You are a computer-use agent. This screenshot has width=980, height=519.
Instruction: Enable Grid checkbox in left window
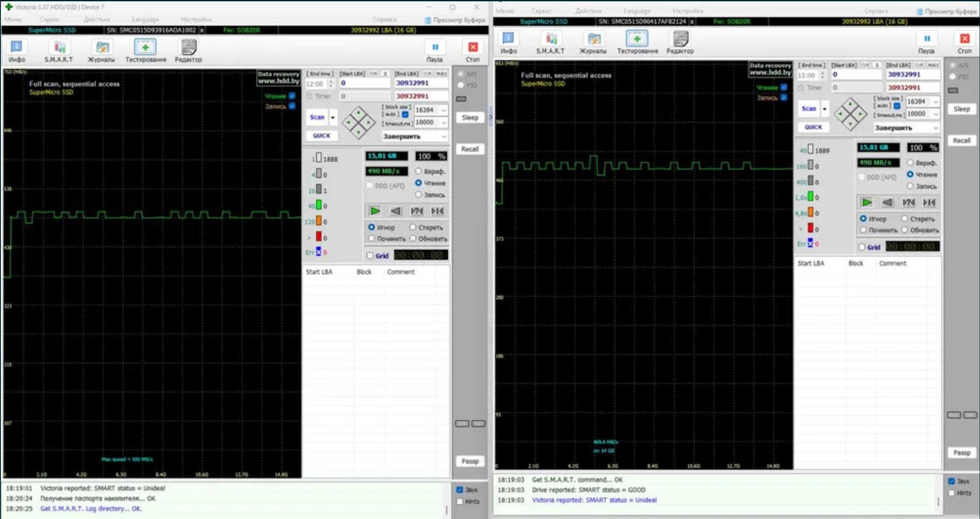[370, 256]
